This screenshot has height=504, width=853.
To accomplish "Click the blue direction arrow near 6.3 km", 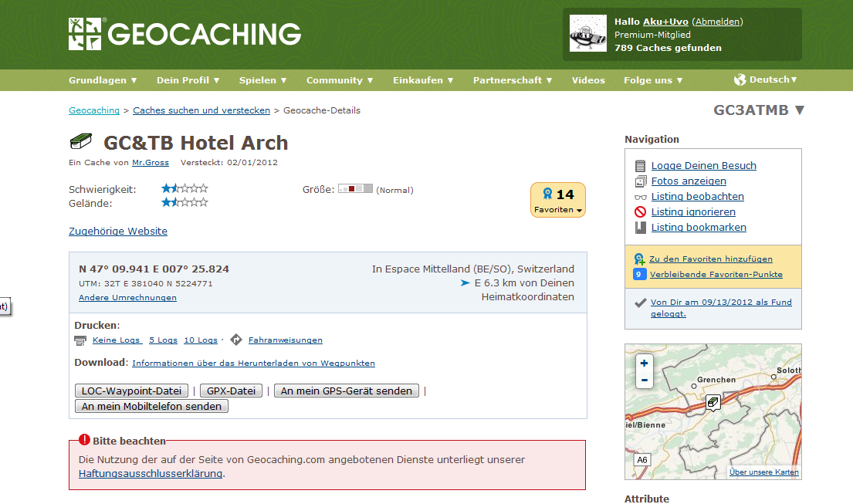I will tap(465, 282).
